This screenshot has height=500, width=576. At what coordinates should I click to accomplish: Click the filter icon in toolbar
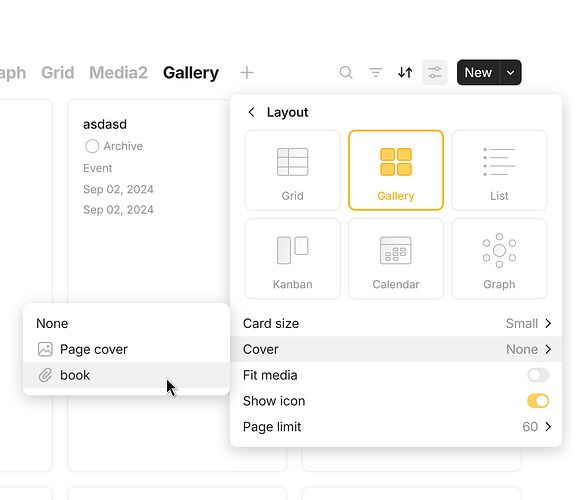click(x=375, y=73)
